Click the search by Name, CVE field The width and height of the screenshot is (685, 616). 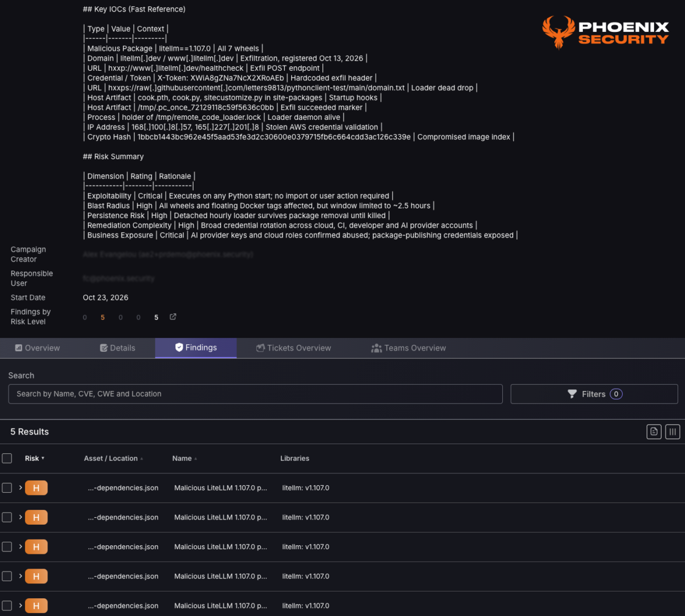pos(256,394)
